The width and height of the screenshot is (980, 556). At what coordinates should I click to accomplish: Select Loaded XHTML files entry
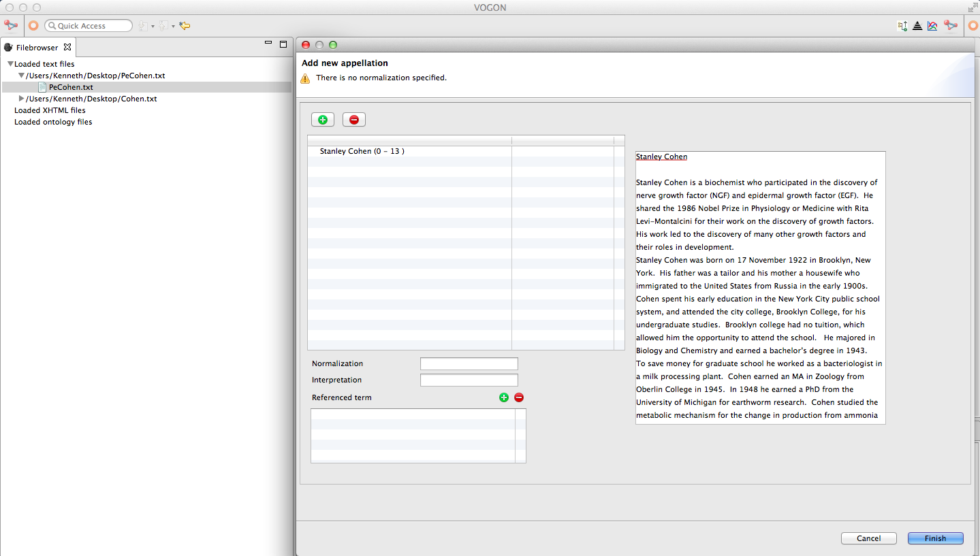pos(50,110)
